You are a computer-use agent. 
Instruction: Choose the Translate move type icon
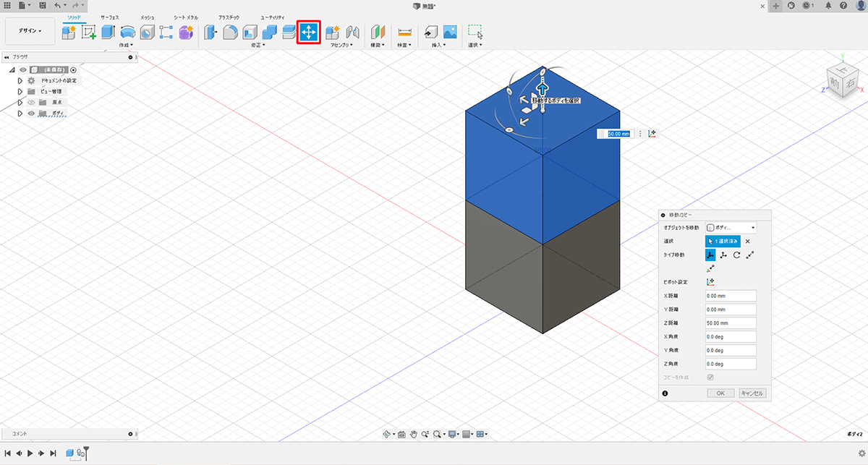click(723, 255)
